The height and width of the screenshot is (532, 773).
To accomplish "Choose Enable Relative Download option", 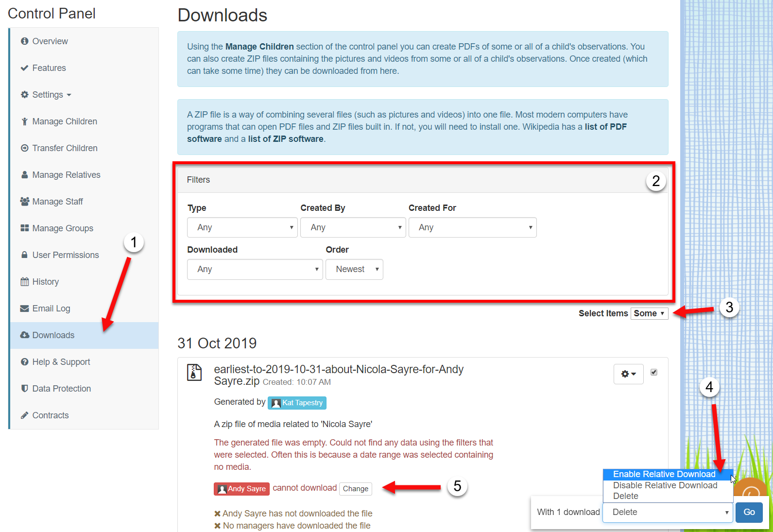I will tap(668, 474).
